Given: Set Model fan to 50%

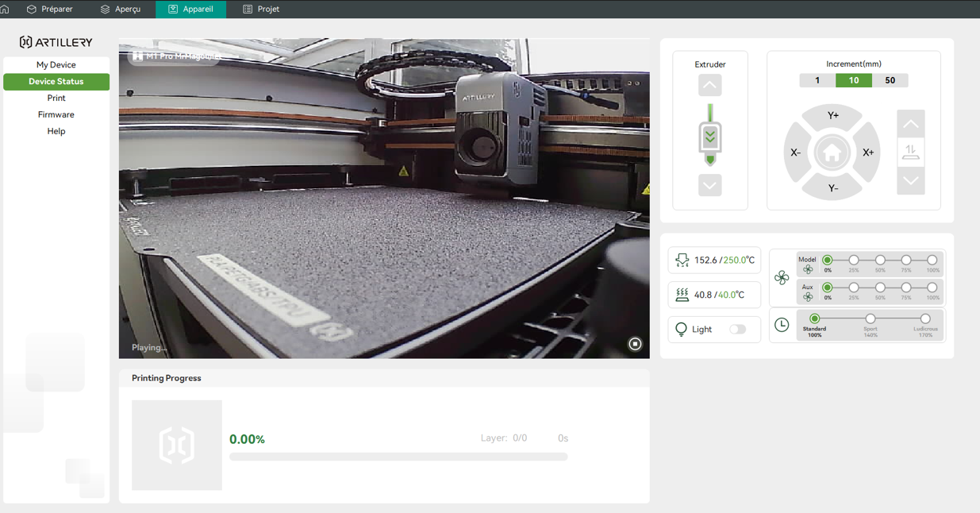Looking at the screenshot, I should 880,260.
